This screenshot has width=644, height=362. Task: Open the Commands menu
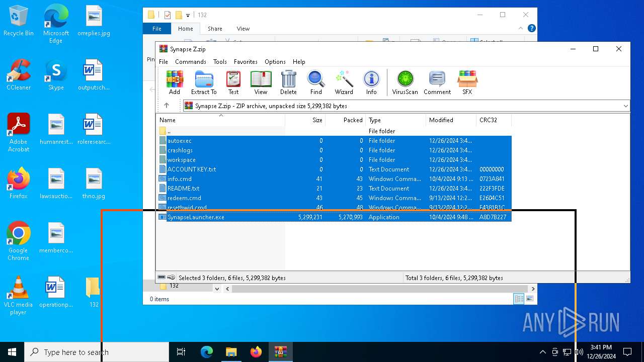(x=191, y=61)
